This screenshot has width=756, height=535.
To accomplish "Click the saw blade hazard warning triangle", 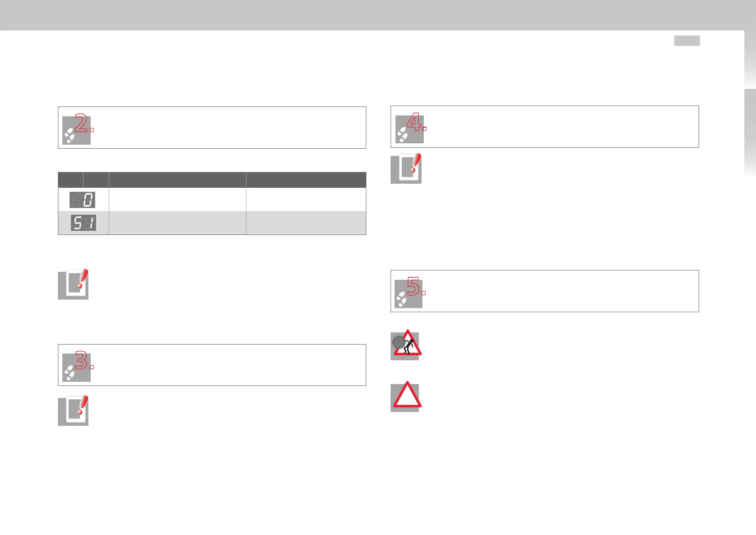I will pyautogui.click(x=405, y=345).
